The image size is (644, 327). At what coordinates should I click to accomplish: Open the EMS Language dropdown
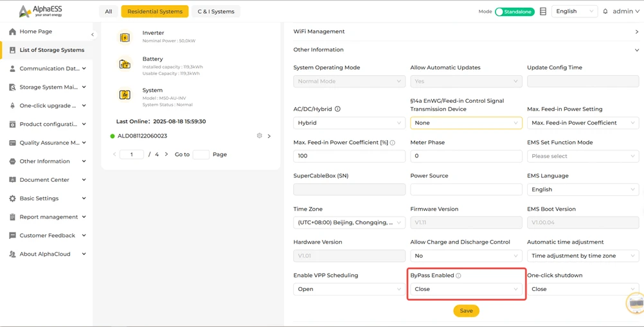[583, 189]
